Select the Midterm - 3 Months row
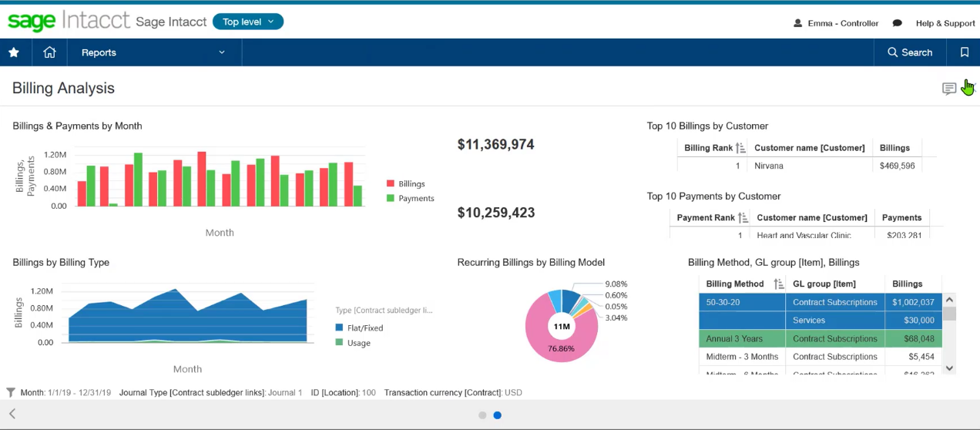This screenshot has width=980, height=430. [x=821, y=357]
